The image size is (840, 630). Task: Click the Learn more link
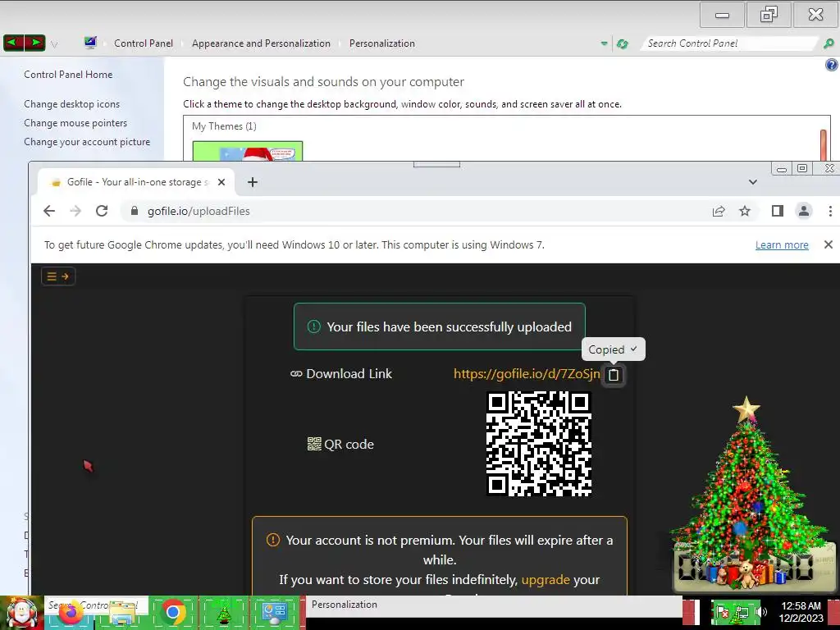(782, 244)
